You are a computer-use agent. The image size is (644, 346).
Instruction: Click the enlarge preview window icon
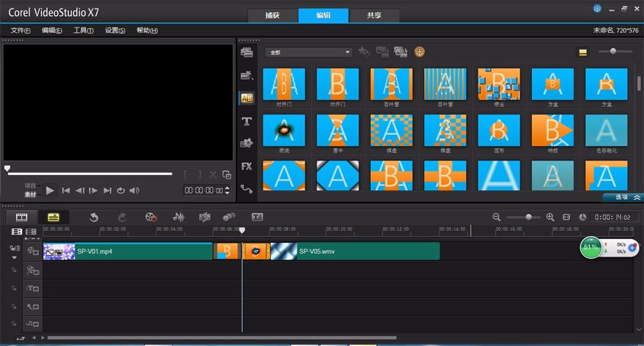click(227, 175)
